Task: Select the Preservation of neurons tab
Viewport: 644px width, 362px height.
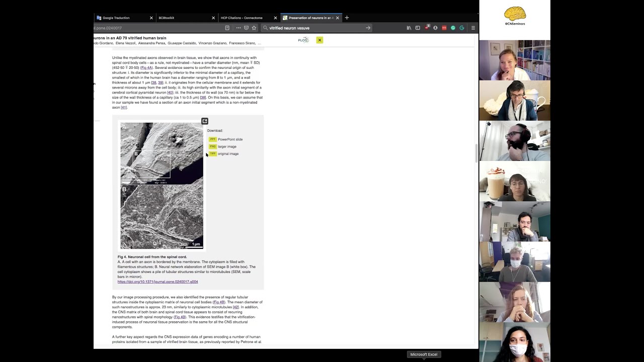Action: (310, 18)
